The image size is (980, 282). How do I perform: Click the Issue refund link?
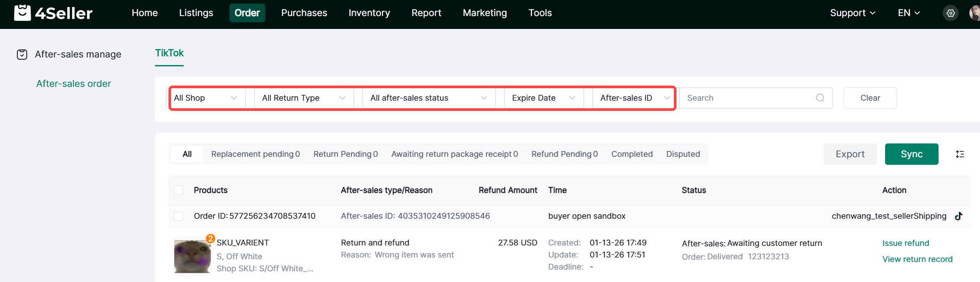point(905,243)
